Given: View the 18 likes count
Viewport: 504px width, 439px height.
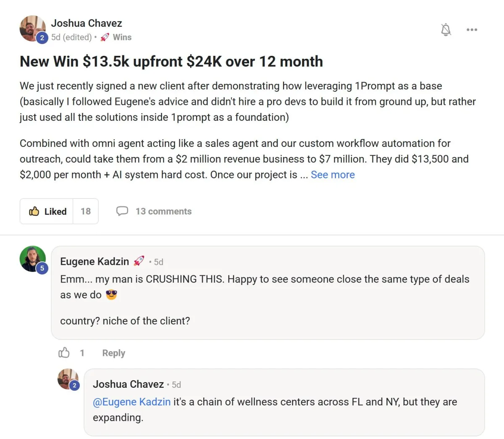Looking at the screenshot, I should 86,211.
